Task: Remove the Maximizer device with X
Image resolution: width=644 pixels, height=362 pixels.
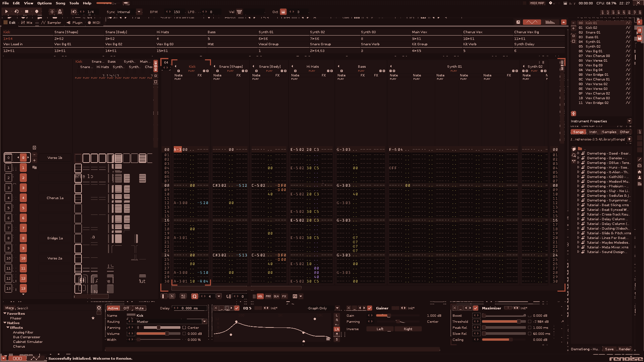Action: (454, 308)
